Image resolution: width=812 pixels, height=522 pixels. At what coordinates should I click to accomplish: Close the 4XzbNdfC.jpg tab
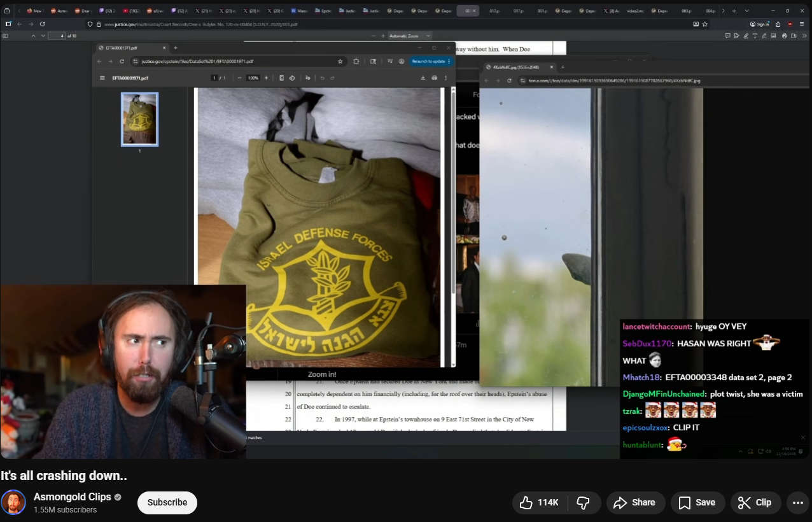552,67
